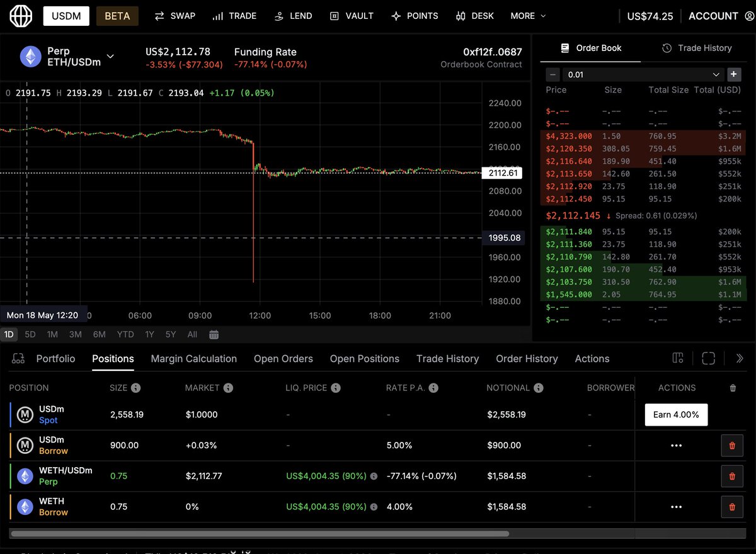Open the VAULT menu item

click(352, 16)
